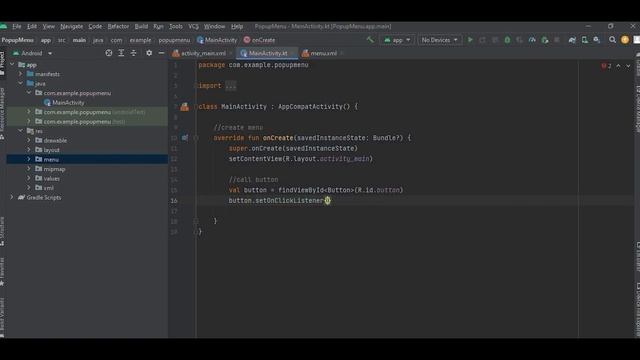Click Select Opened File target icon
This screenshot has width=640, height=360.
pos(109,53)
